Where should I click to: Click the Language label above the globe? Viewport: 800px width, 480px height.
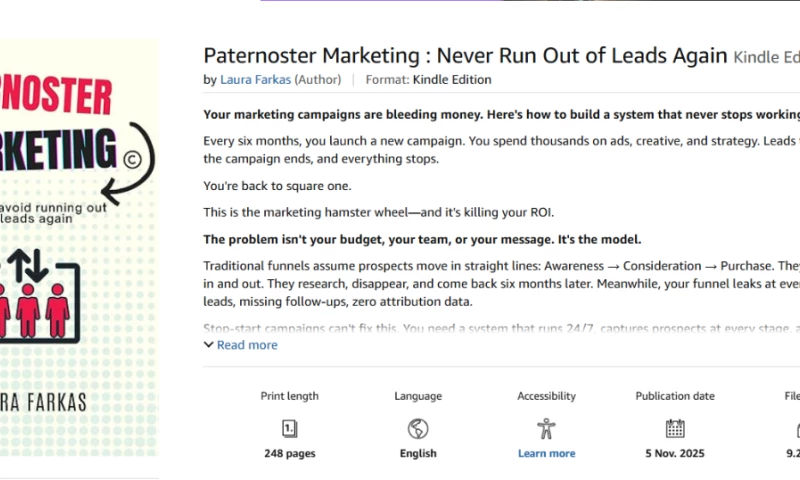point(418,396)
